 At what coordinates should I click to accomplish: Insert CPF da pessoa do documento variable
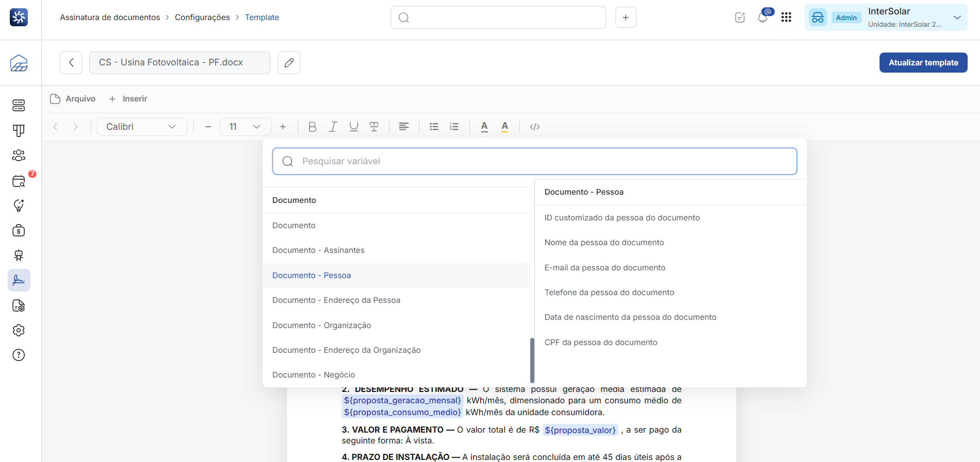pos(671,343)
